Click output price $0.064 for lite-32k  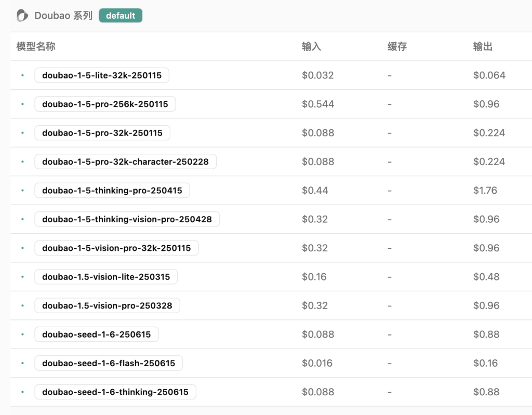489,75
